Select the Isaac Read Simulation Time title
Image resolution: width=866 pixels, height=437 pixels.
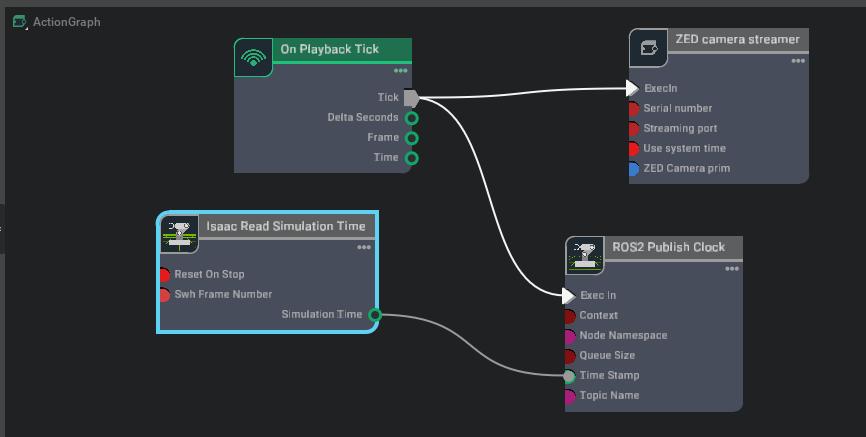pos(286,226)
